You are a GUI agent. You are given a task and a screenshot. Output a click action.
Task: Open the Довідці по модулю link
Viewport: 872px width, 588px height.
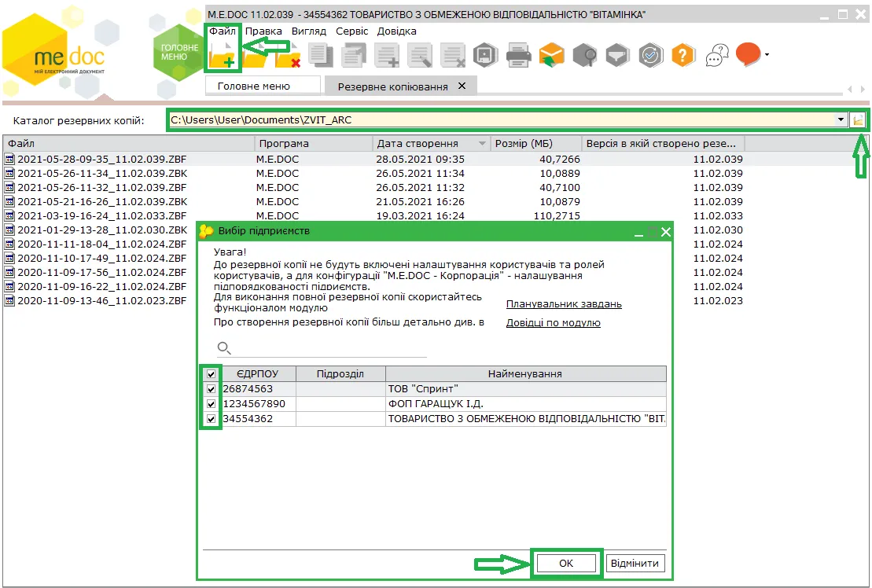[553, 323]
